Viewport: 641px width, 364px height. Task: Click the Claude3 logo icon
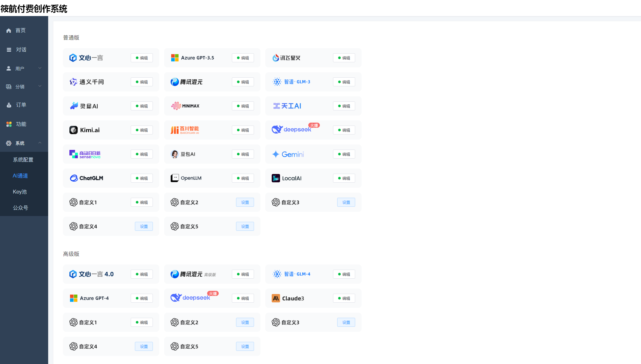(276, 299)
